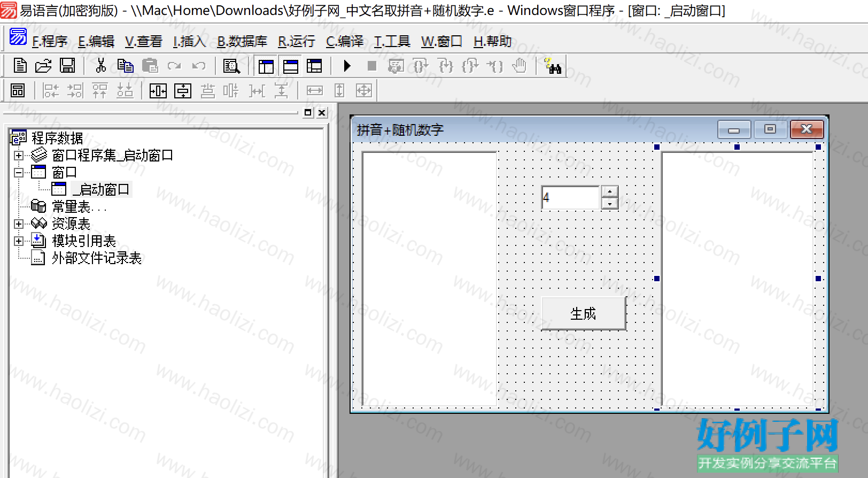Click the Paste clipboard icon
Image resolution: width=868 pixels, height=478 pixels.
[x=150, y=66]
